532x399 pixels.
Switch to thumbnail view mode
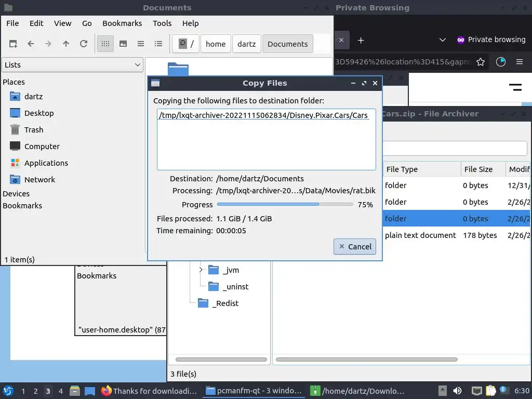point(123,44)
